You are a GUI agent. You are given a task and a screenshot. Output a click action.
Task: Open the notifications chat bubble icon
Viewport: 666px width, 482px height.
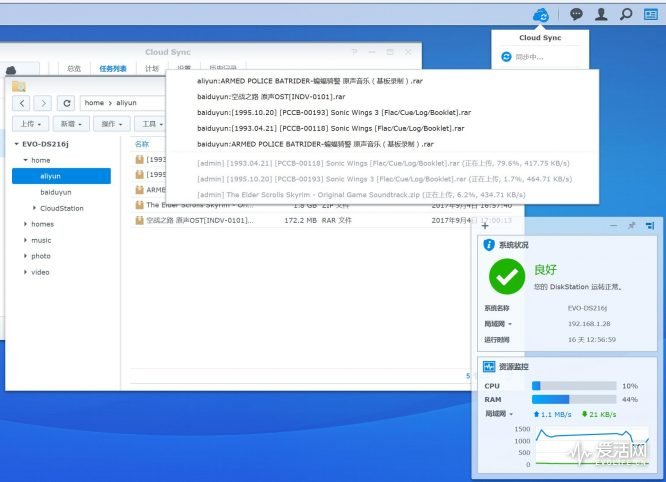(576, 14)
